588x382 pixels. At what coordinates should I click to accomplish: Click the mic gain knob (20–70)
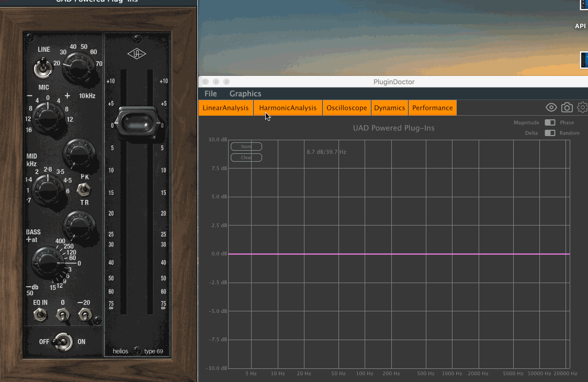pyautogui.click(x=78, y=69)
